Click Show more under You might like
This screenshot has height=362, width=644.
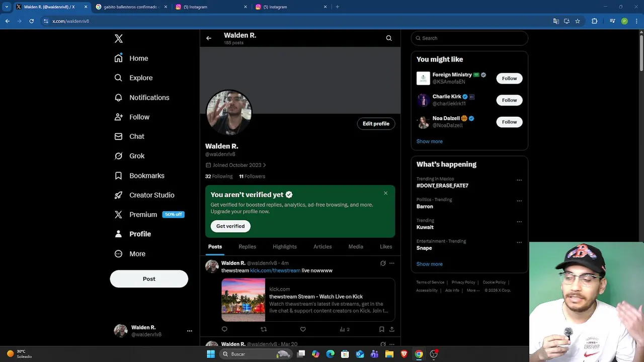click(x=430, y=141)
